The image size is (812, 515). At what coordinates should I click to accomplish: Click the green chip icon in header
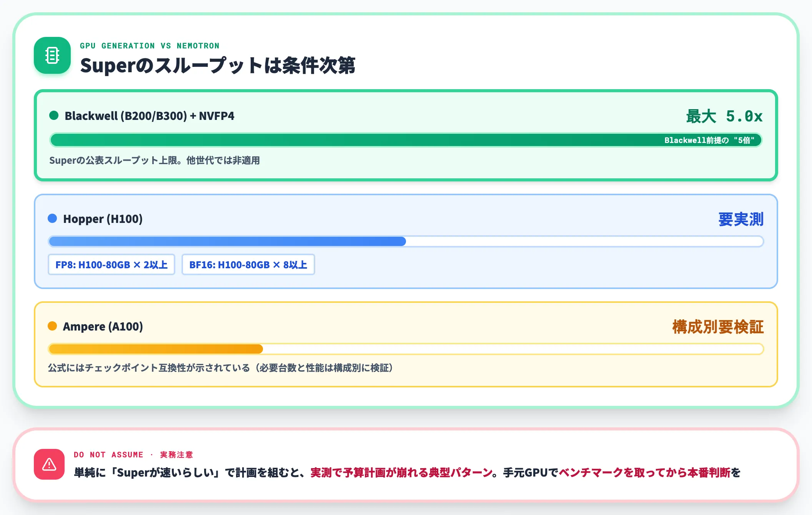click(52, 55)
